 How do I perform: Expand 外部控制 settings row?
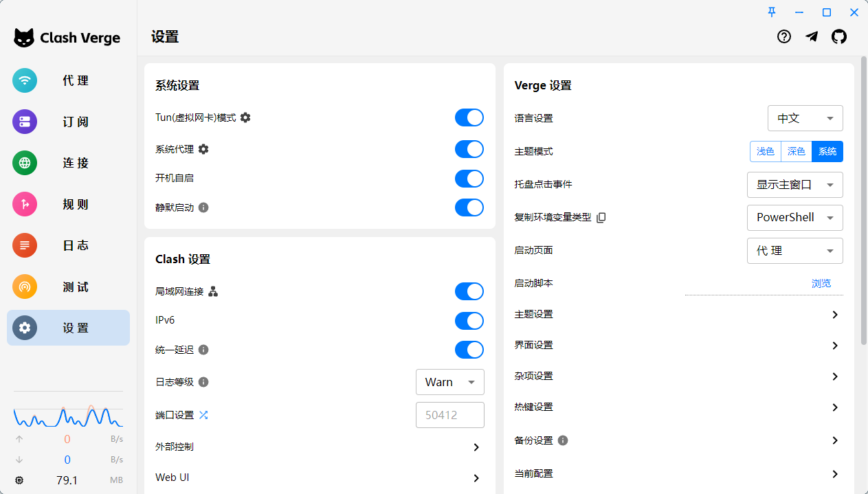(x=320, y=447)
